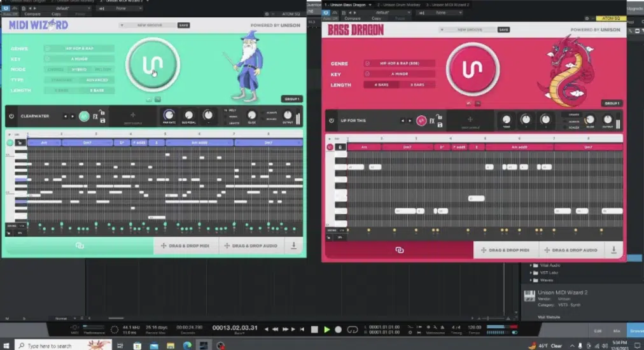
Task: Click Drag & Drop MIDI in MIDI Wizard
Action: pos(185,246)
